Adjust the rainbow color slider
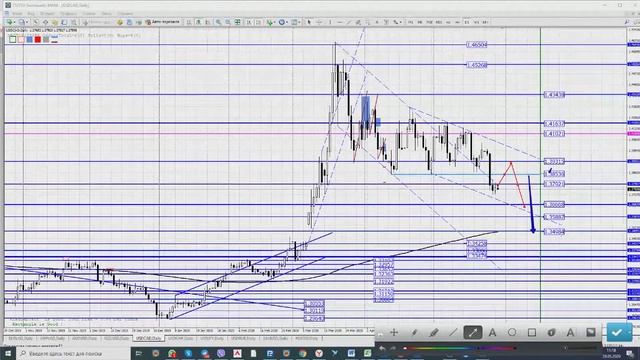Viewport: 640px width, 360px height. [x=459, y=348]
